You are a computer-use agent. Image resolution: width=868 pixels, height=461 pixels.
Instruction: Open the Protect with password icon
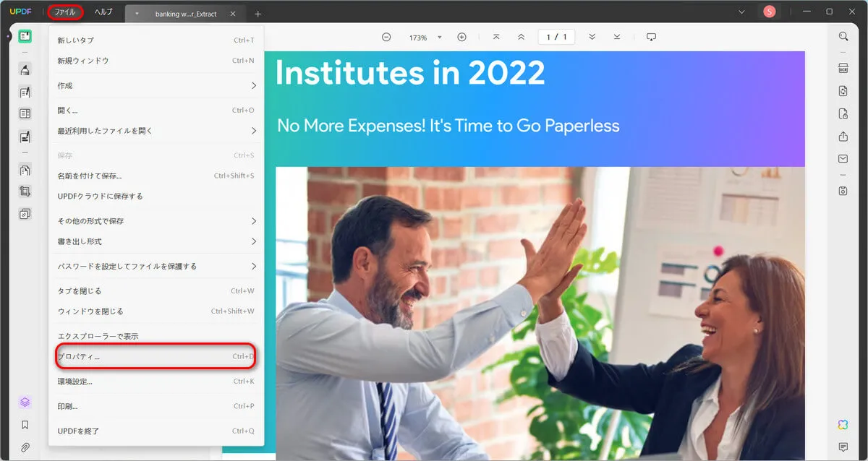[843, 113]
